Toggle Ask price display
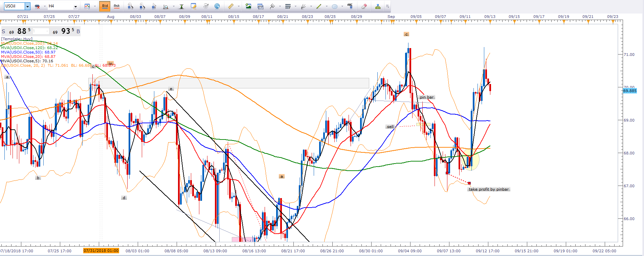Screen dimensions: 644x256 point(117,6)
